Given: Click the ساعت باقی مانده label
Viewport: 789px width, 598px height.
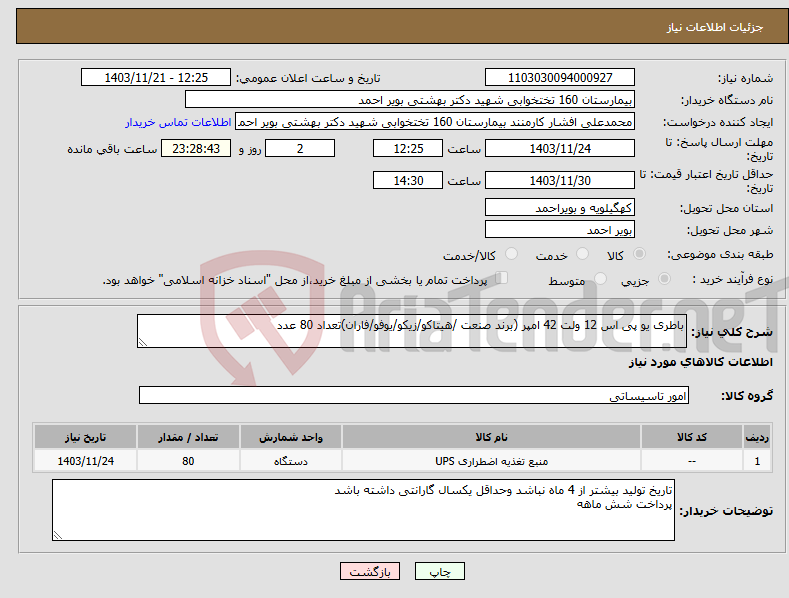Looking at the screenshot, I should pos(112,149).
